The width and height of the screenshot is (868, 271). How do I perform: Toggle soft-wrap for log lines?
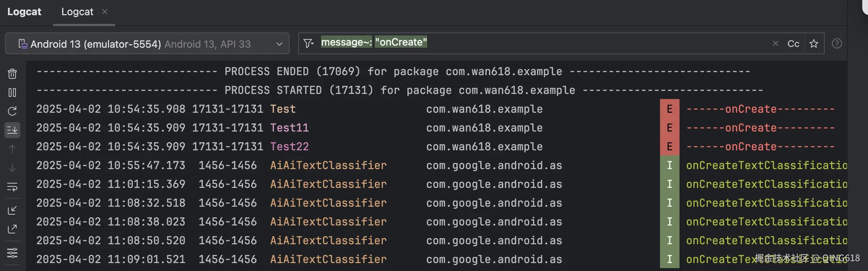(12, 187)
